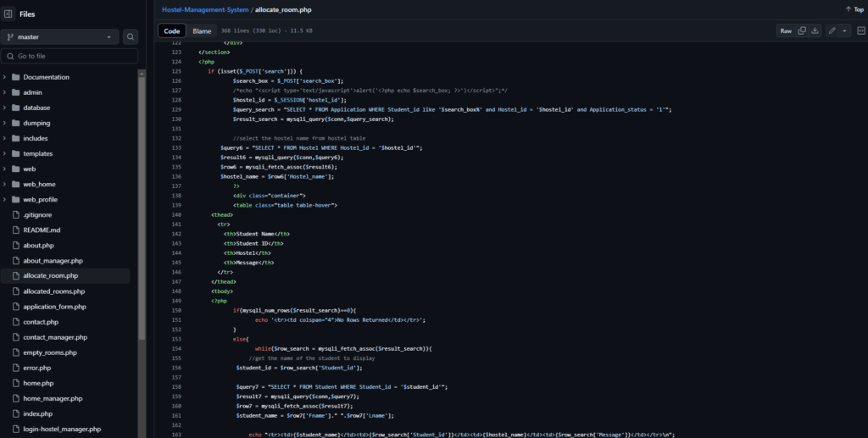Open error.php file
Screen dimensions: 868x438
pyautogui.click(x=36, y=368)
